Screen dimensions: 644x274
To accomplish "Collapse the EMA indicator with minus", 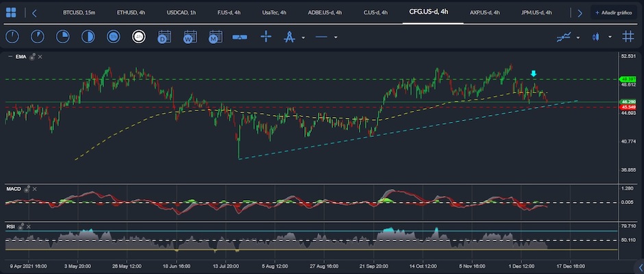I will coord(10,57).
